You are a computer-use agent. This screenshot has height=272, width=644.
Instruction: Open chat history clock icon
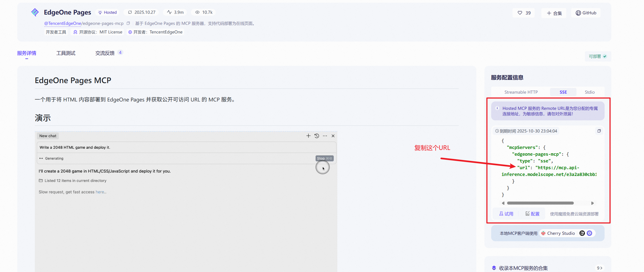click(x=317, y=136)
